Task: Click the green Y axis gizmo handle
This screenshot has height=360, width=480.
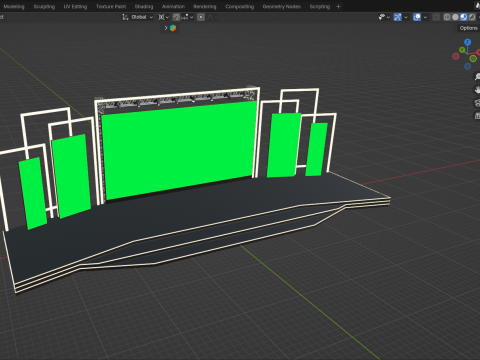Action: (462, 50)
